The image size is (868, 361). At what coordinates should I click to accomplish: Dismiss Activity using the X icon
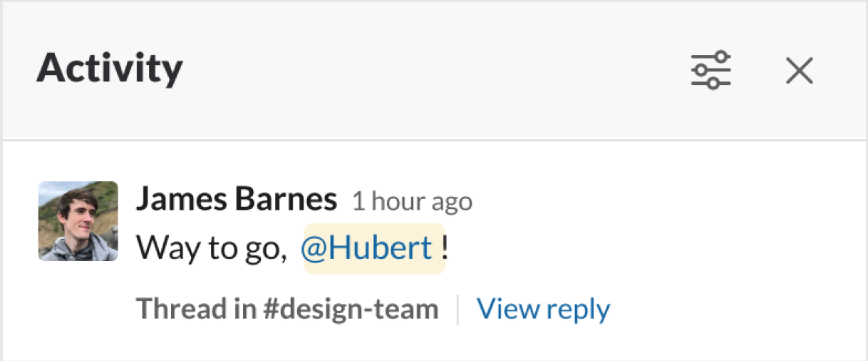(x=799, y=71)
